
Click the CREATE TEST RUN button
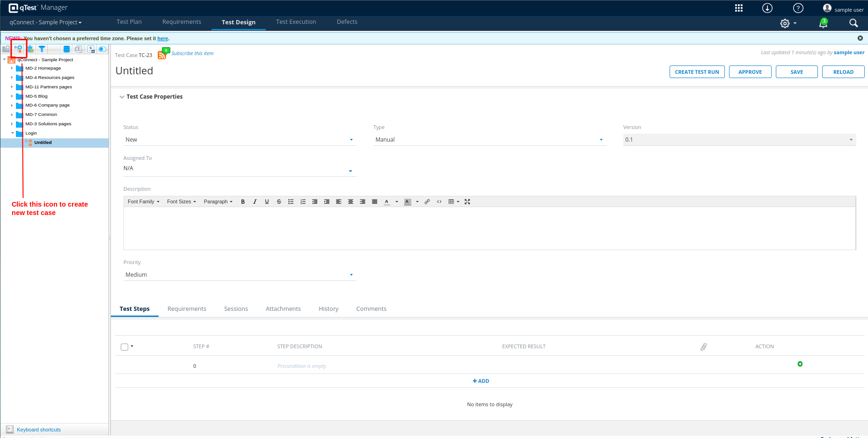(697, 72)
